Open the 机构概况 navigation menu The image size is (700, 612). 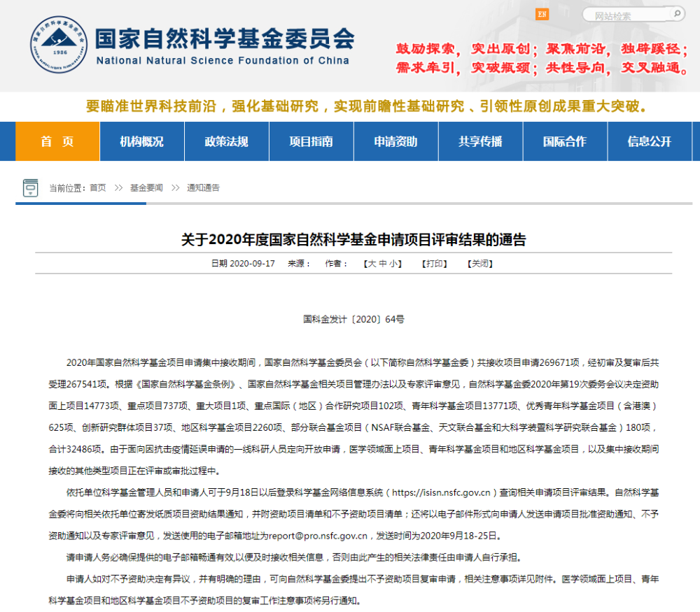point(141,141)
